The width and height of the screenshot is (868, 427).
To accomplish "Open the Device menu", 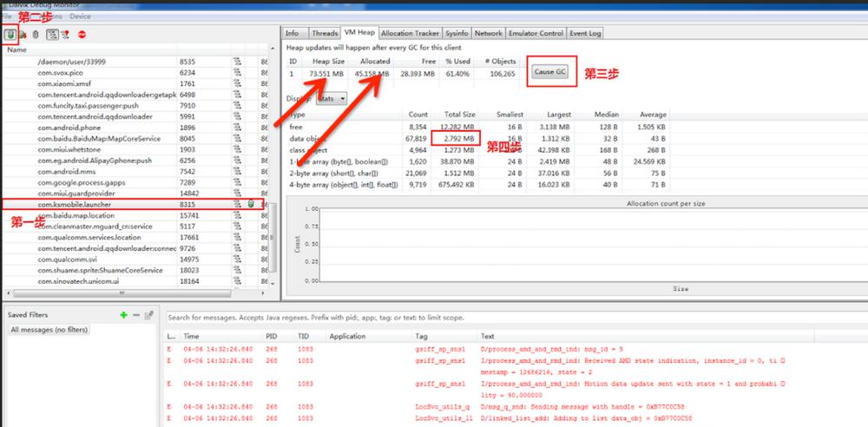I will [80, 16].
